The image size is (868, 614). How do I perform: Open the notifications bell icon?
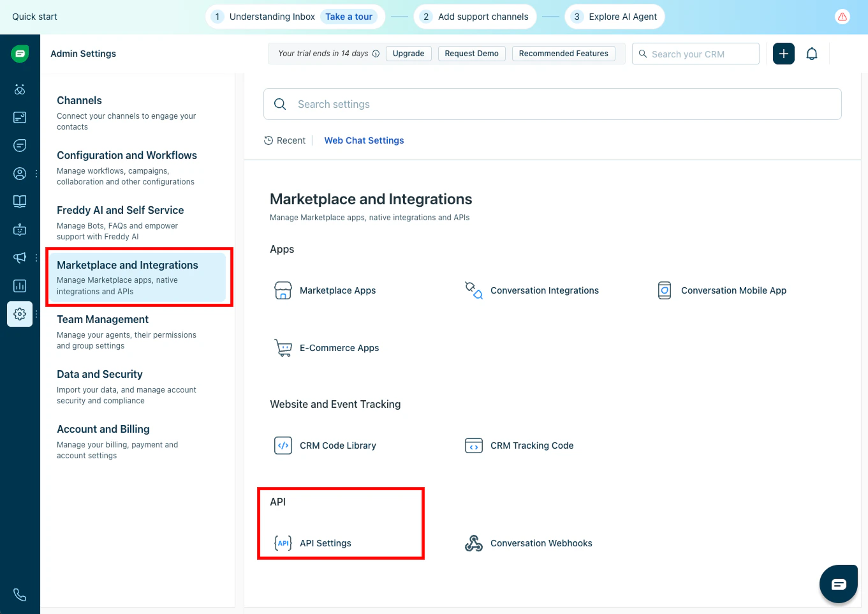[x=812, y=54]
